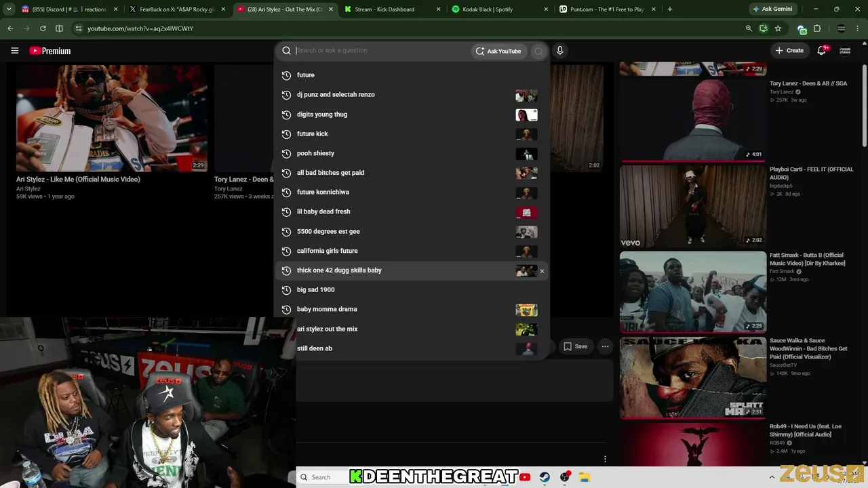Pick "lil baby dead fresh" from history
This screenshot has height=488, width=868.
pos(412,212)
